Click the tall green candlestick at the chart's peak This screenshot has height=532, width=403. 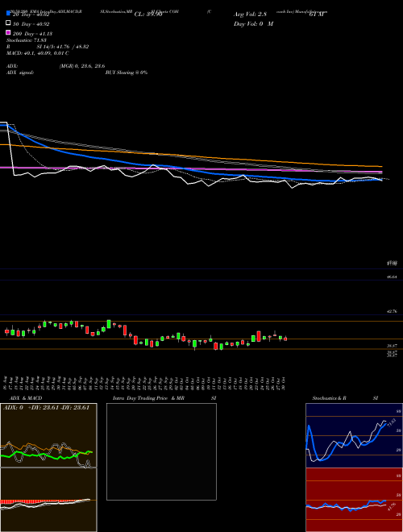[109, 324]
